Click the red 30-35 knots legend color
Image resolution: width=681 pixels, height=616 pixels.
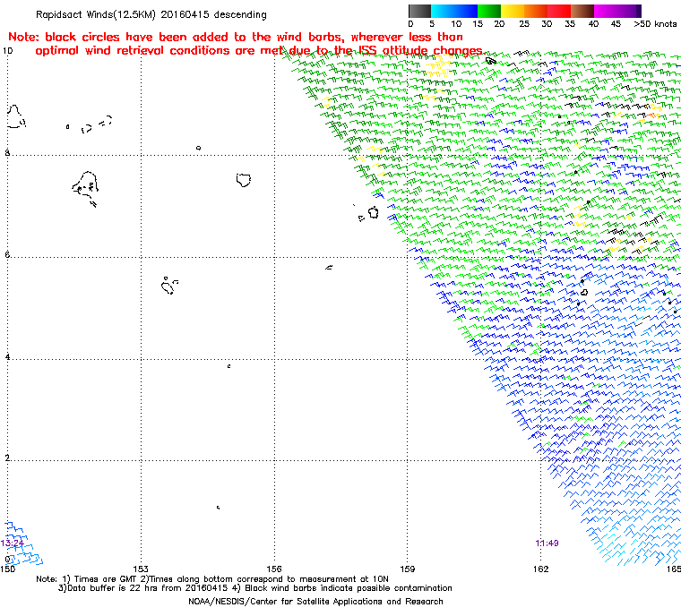(x=559, y=11)
